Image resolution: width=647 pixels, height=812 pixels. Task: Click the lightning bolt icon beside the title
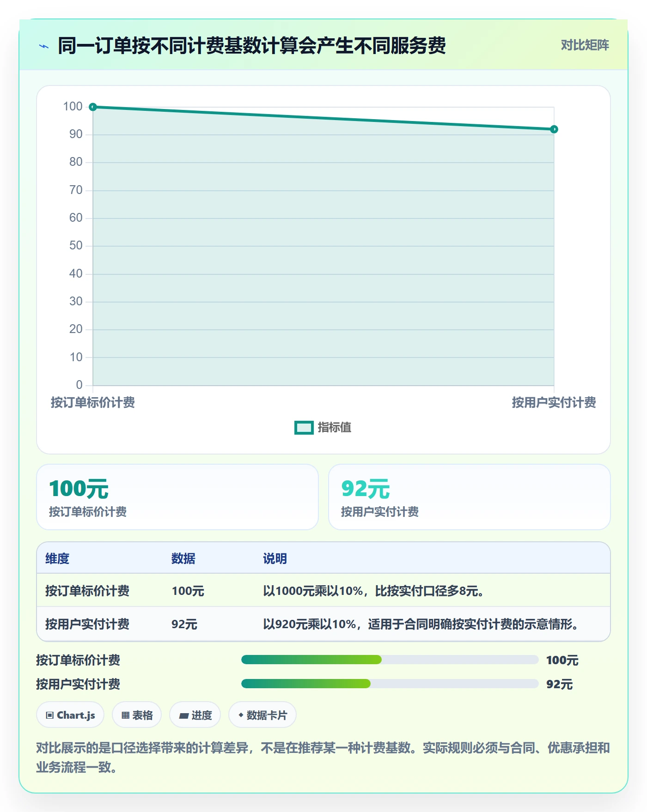44,46
